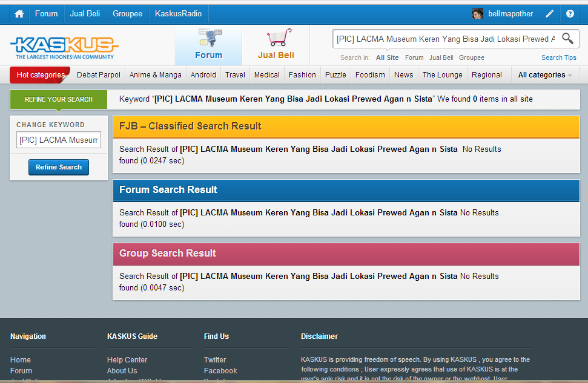Set search scope to All Site
Screen dimensions: 588x383
coord(388,57)
